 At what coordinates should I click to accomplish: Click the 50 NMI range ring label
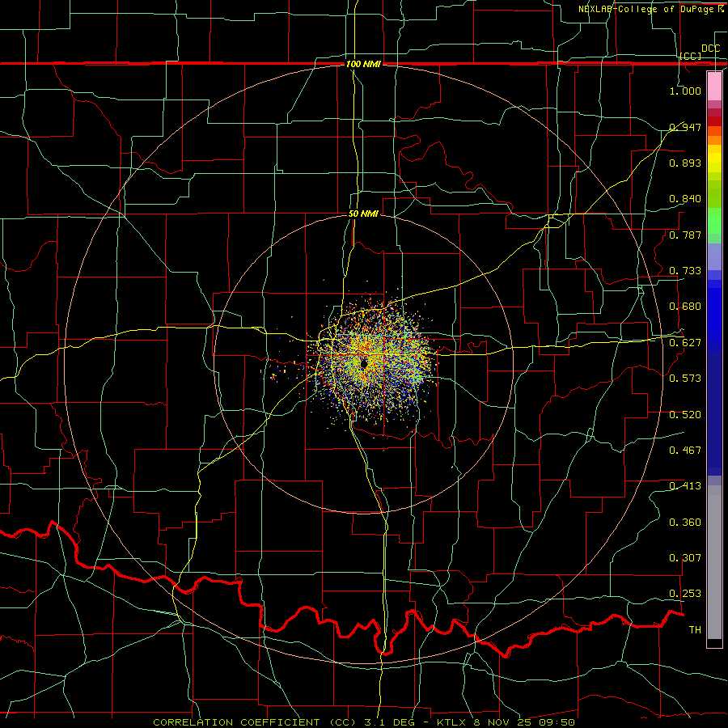point(363,214)
